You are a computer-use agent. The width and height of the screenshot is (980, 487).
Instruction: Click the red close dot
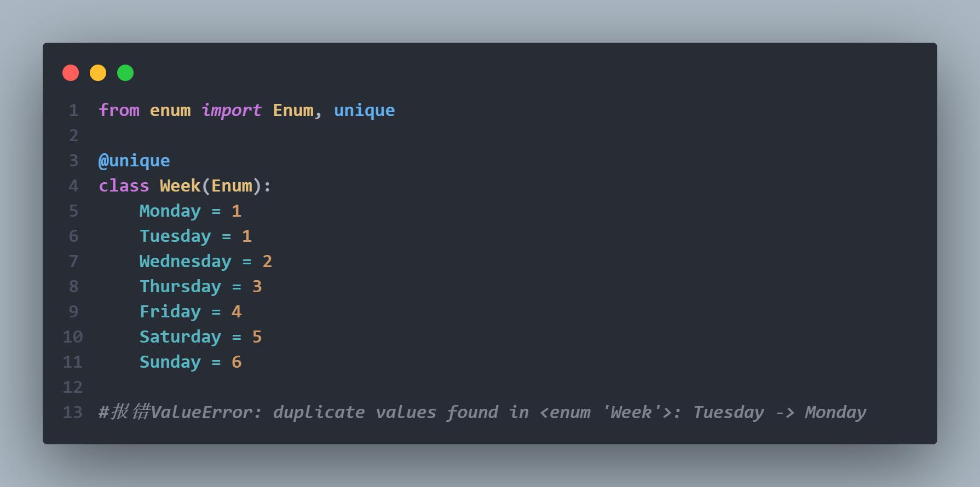(71, 73)
